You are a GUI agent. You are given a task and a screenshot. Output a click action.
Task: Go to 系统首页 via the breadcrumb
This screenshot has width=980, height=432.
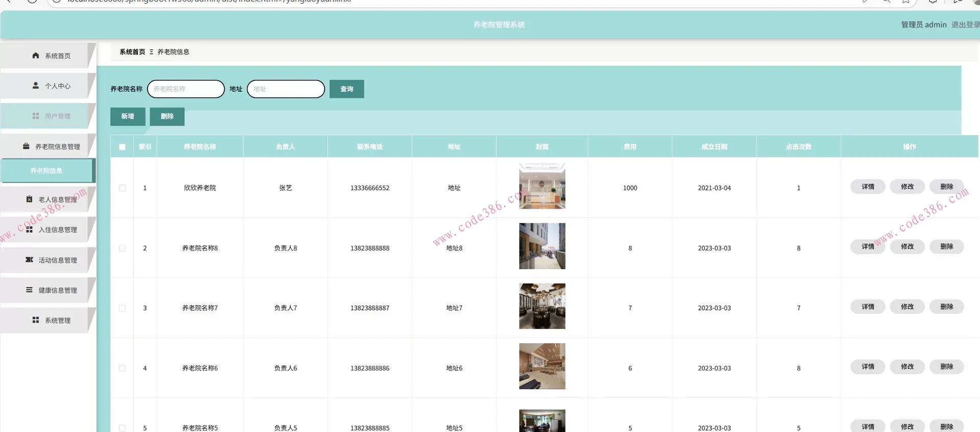pos(132,52)
